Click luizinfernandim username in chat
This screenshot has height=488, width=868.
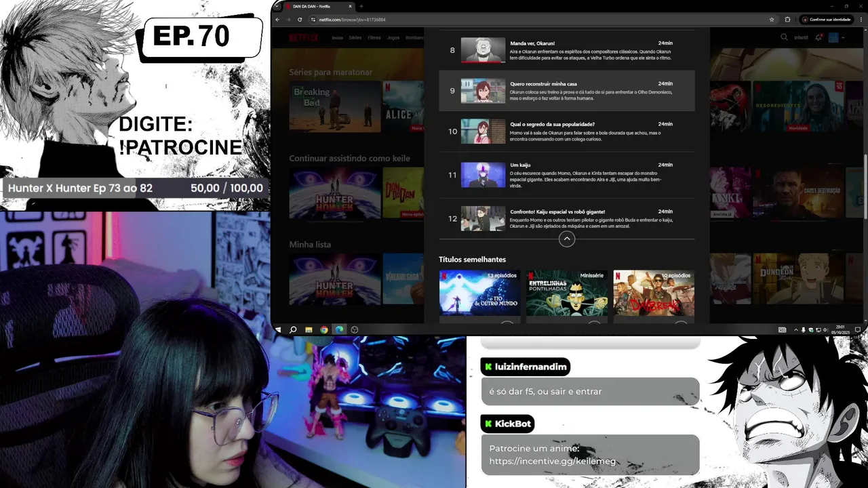[x=530, y=367]
